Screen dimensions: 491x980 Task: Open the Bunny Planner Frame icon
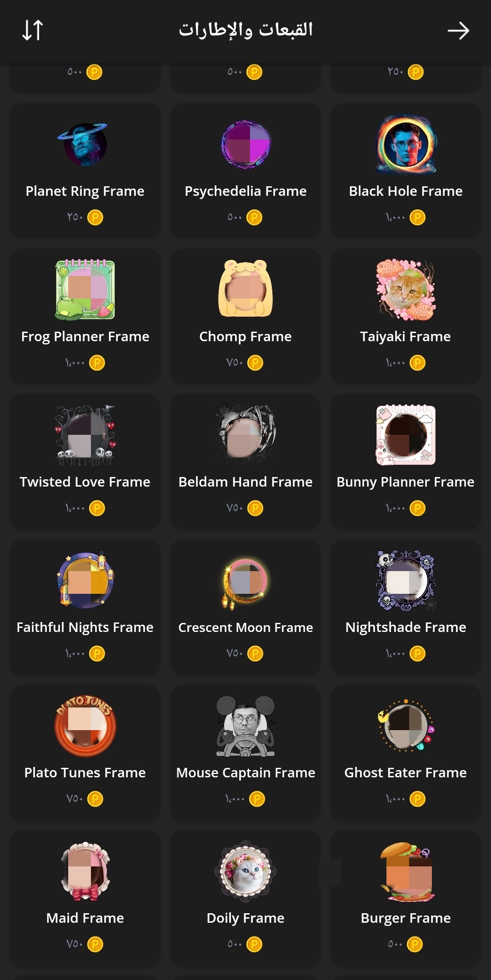click(406, 435)
